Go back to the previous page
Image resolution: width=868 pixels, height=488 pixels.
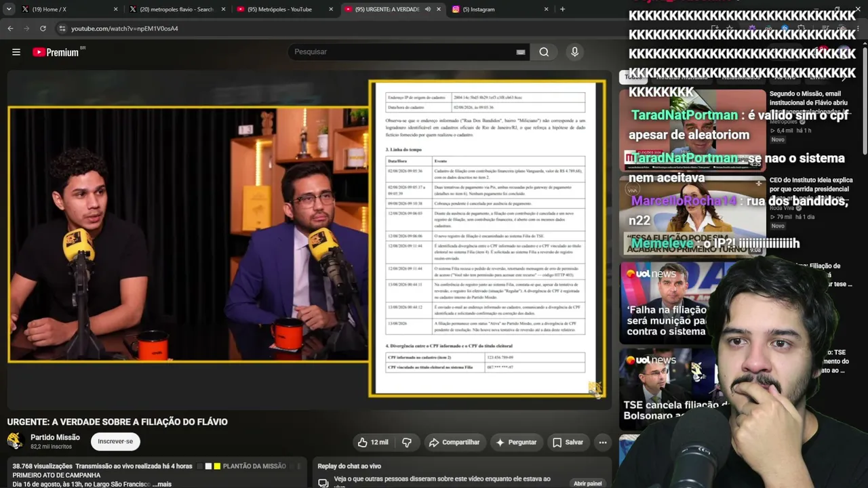click(10, 28)
